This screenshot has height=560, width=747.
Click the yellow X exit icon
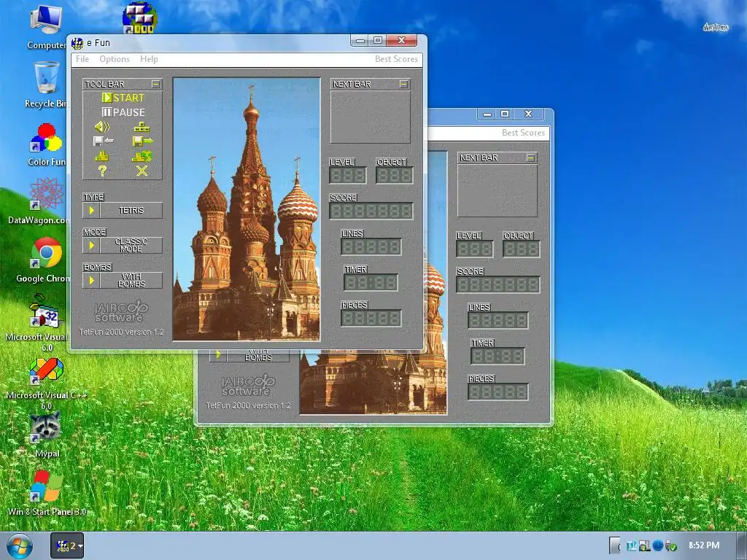point(142,171)
